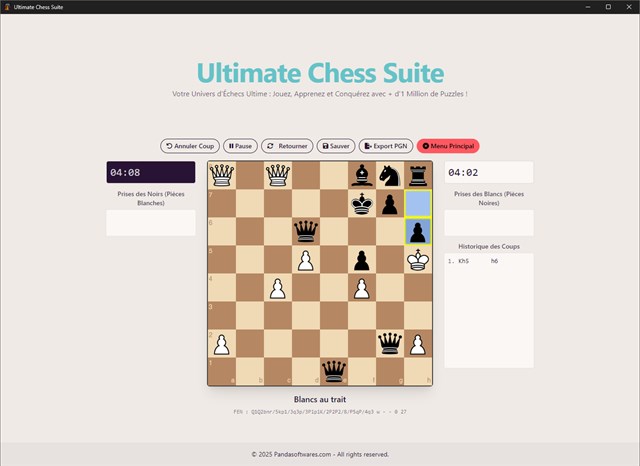Click the empty b8 square
This screenshot has width=640, height=466.
(x=250, y=175)
